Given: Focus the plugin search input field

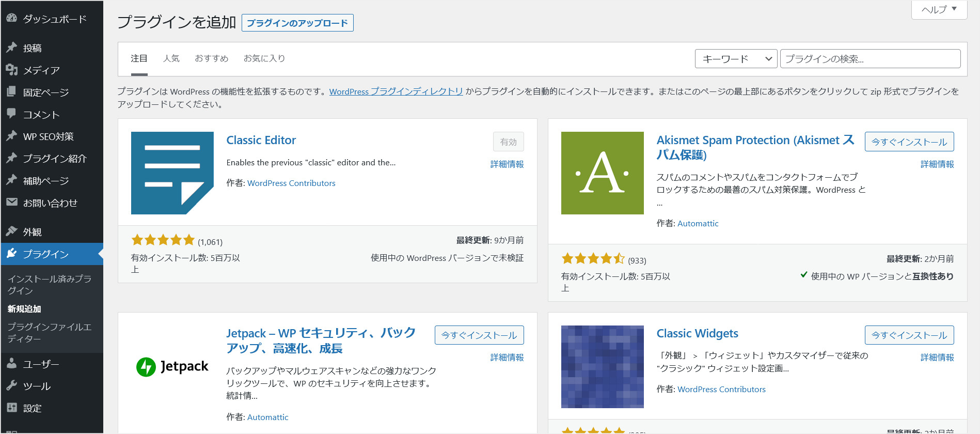Looking at the screenshot, I should (870, 59).
